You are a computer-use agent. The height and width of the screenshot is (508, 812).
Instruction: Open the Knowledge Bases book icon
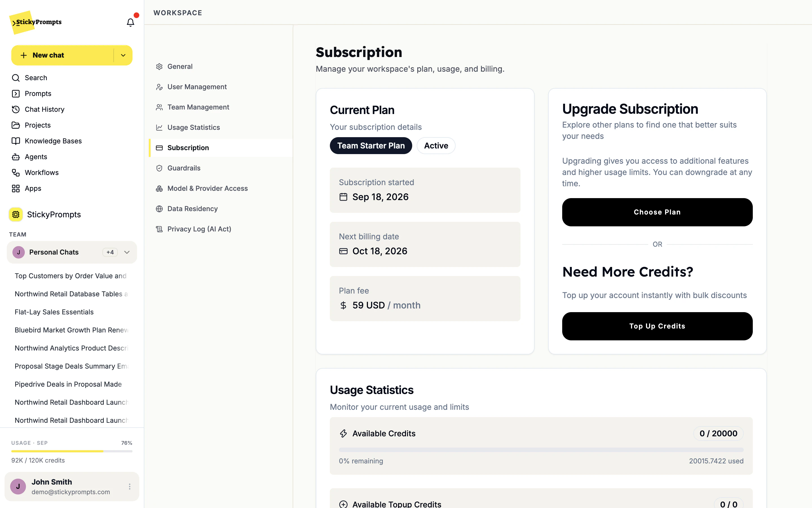click(x=16, y=141)
